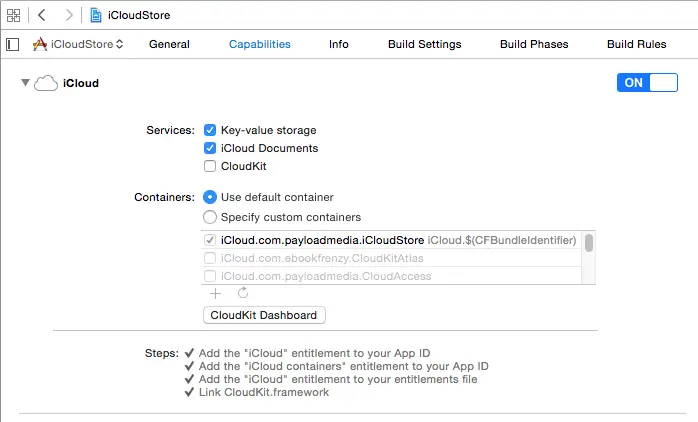
Task: Go back with the left chevron
Action: (43, 15)
